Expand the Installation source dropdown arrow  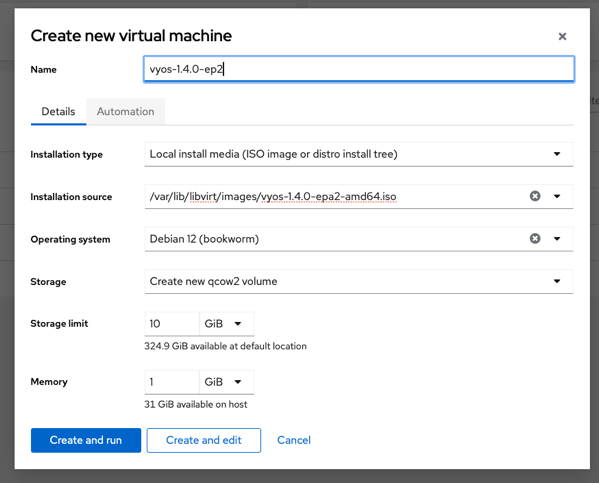[557, 196]
